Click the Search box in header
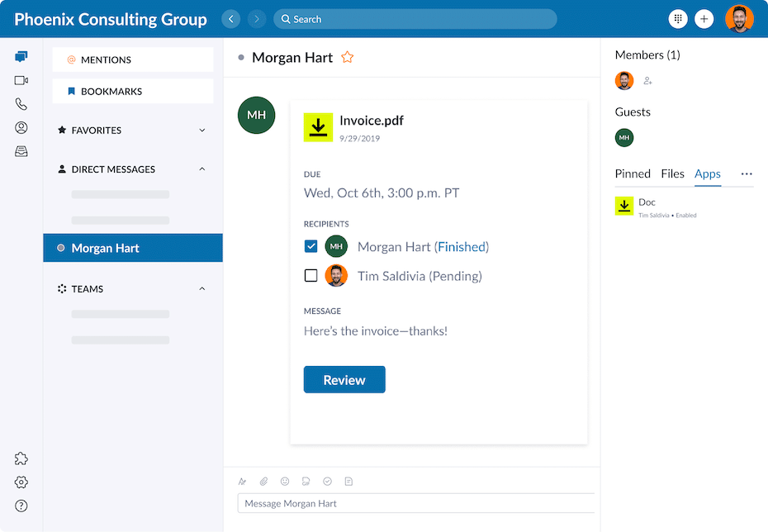This screenshot has width=768, height=532. (415, 19)
